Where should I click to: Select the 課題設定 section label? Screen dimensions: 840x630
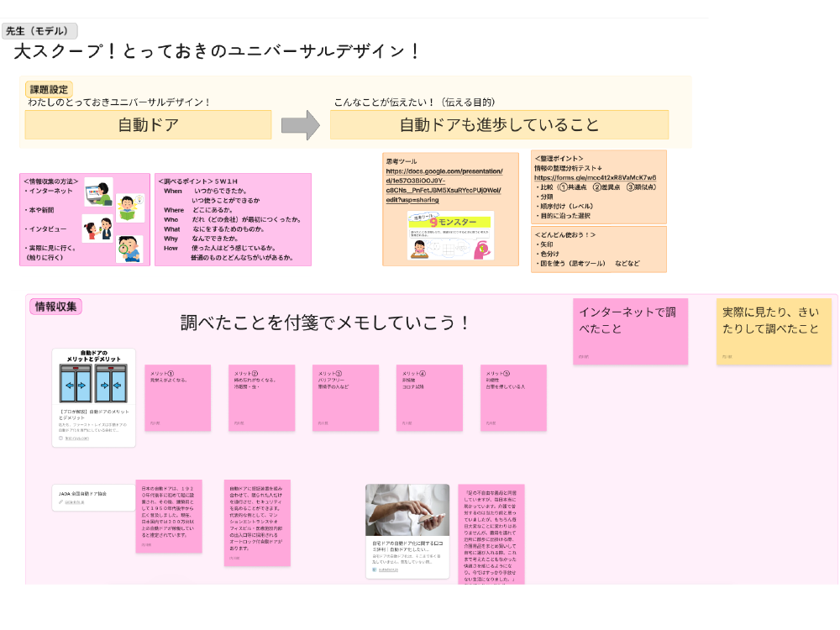pyautogui.click(x=50, y=89)
